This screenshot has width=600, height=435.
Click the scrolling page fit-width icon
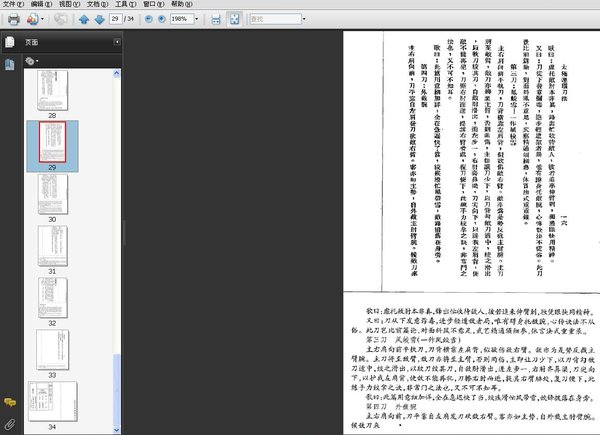tap(216, 19)
